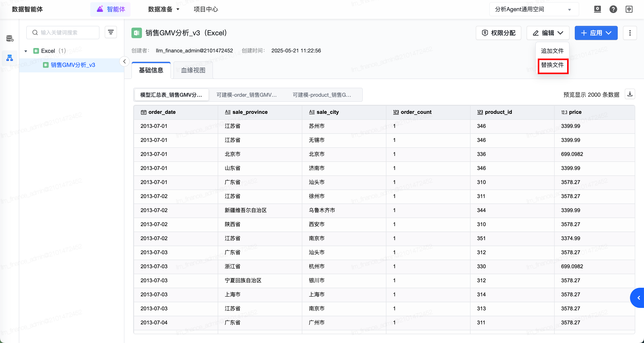Image resolution: width=644 pixels, height=343 pixels.
Task: Open the three-dot more options menu
Action: pyautogui.click(x=630, y=33)
